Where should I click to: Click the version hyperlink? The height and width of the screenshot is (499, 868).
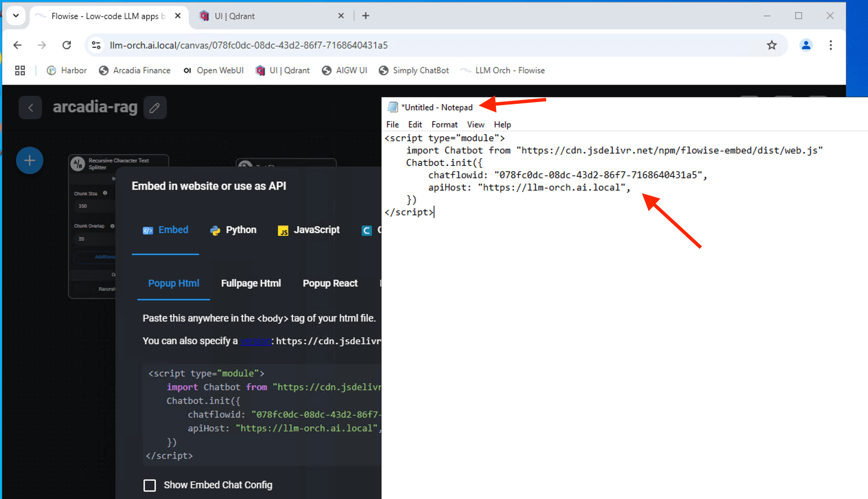[x=256, y=341]
